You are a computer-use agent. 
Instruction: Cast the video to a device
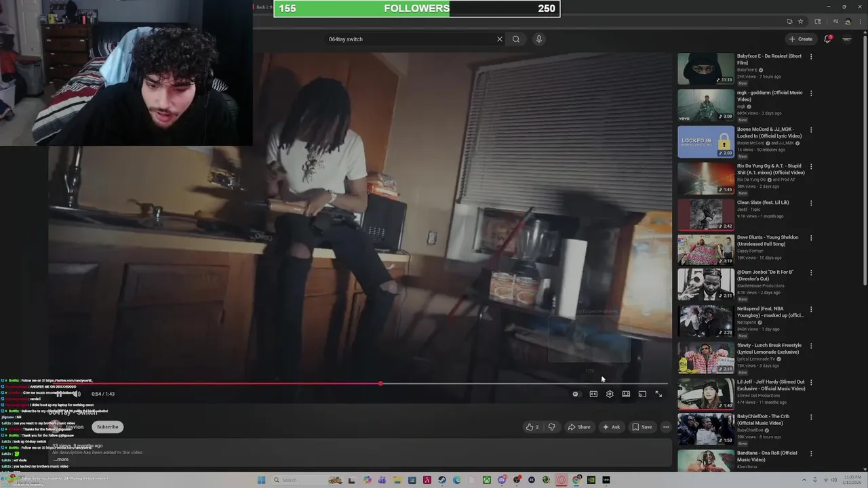pos(642,394)
